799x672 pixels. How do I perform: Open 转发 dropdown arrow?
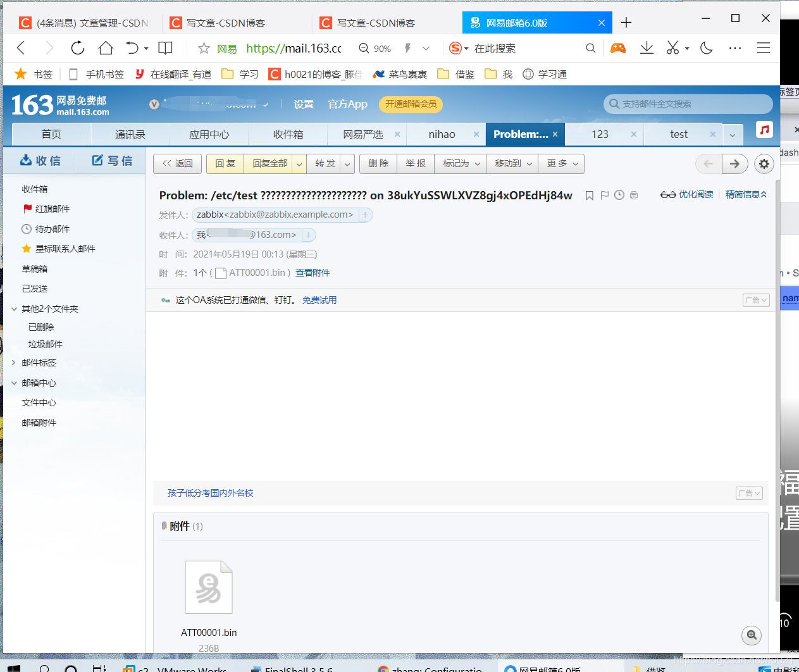tap(347, 164)
